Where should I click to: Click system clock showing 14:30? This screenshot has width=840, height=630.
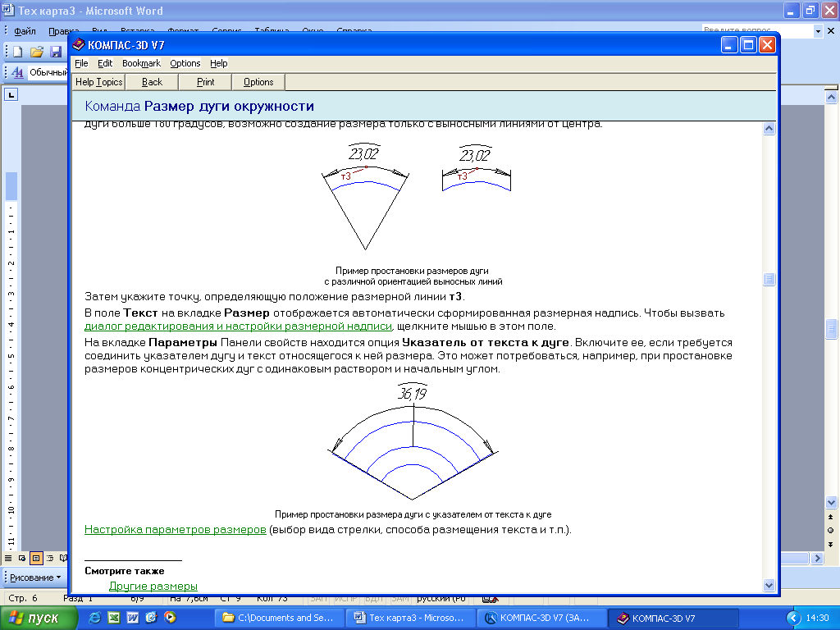[818, 618]
